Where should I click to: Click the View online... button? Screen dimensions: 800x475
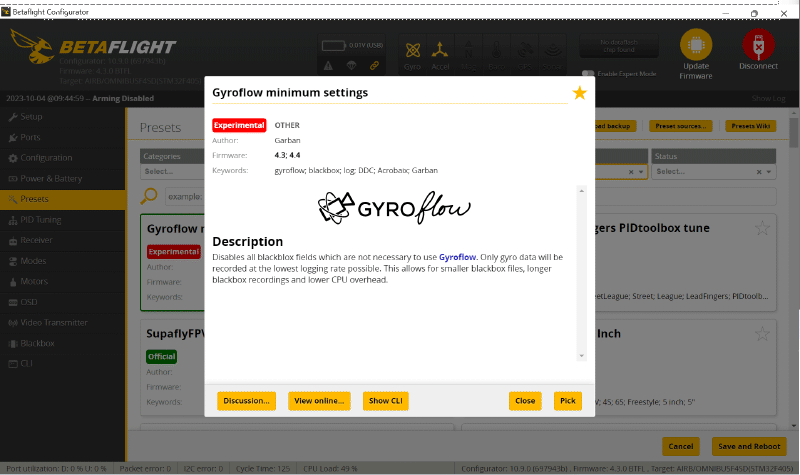coord(319,401)
